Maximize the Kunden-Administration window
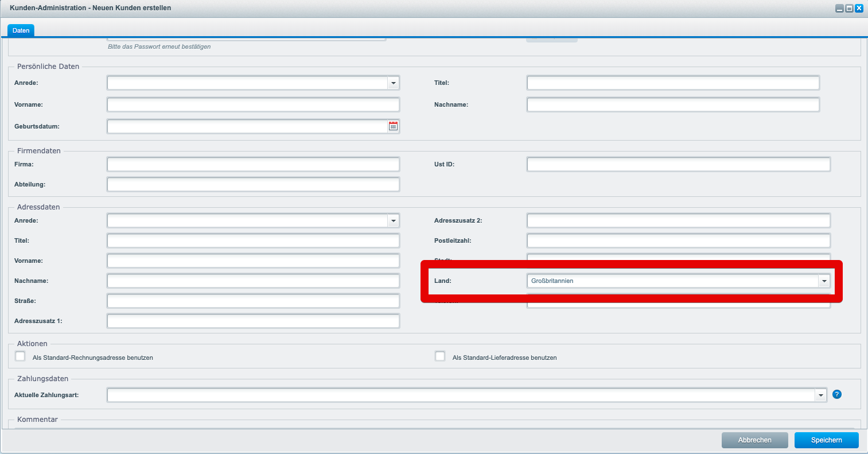Viewport: 868px width, 454px height. pyautogui.click(x=849, y=8)
